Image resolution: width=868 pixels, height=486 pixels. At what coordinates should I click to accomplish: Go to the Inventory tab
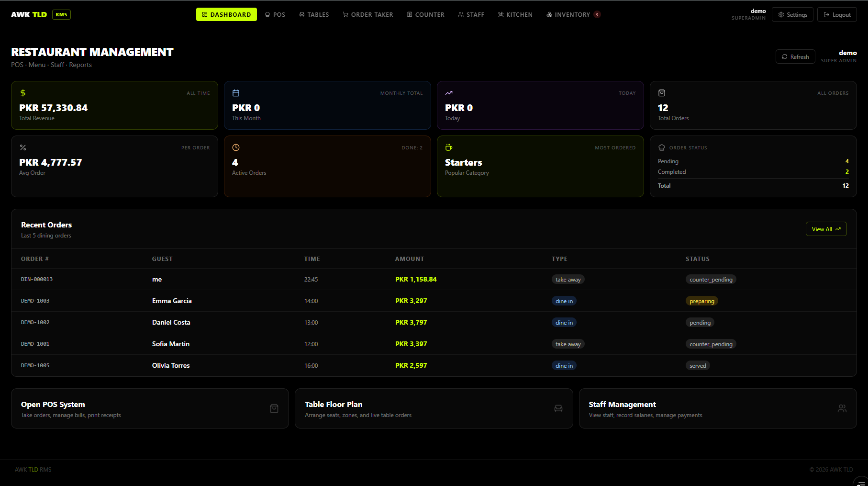[x=573, y=14]
